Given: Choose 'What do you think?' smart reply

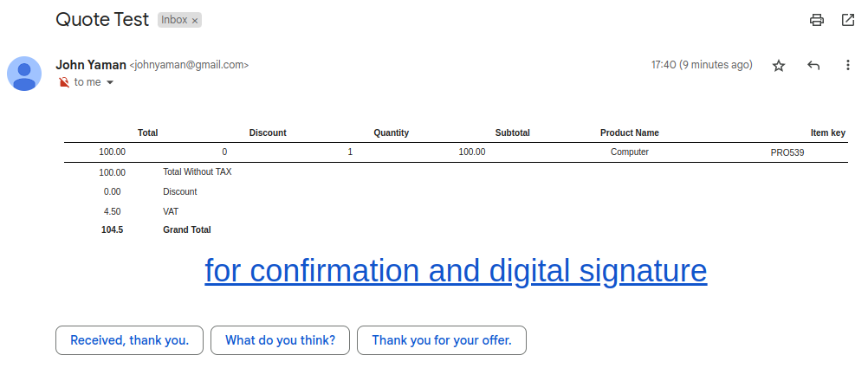Looking at the screenshot, I should tap(280, 340).
